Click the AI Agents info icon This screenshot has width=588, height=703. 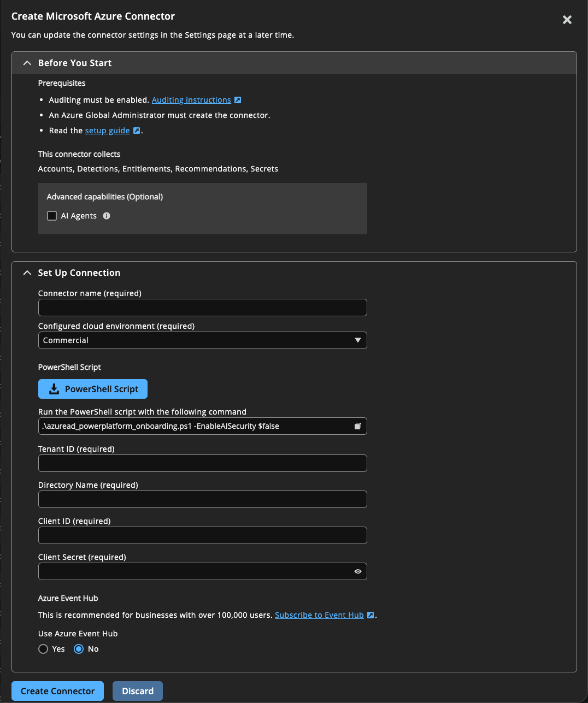[x=107, y=216]
